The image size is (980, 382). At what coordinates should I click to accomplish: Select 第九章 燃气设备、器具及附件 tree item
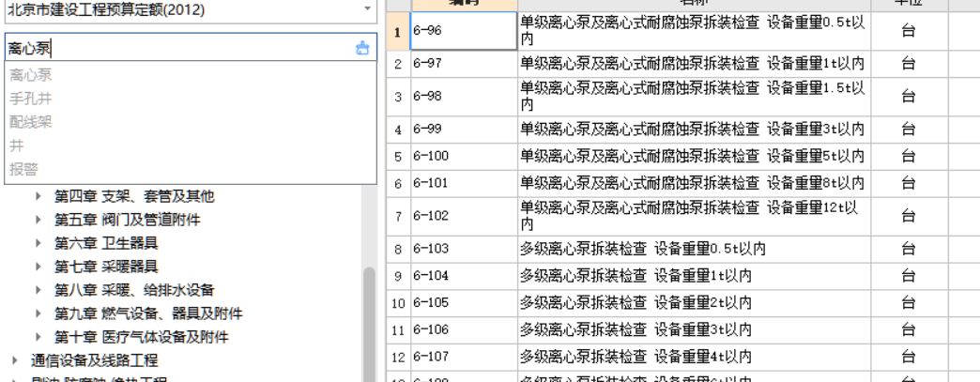[x=148, y=313]
